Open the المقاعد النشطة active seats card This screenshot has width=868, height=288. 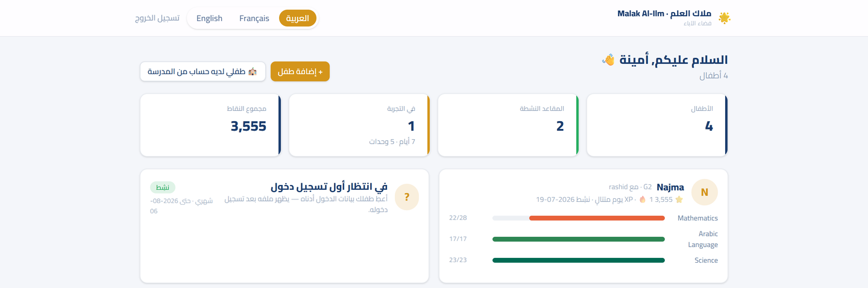tap(508, 125)
